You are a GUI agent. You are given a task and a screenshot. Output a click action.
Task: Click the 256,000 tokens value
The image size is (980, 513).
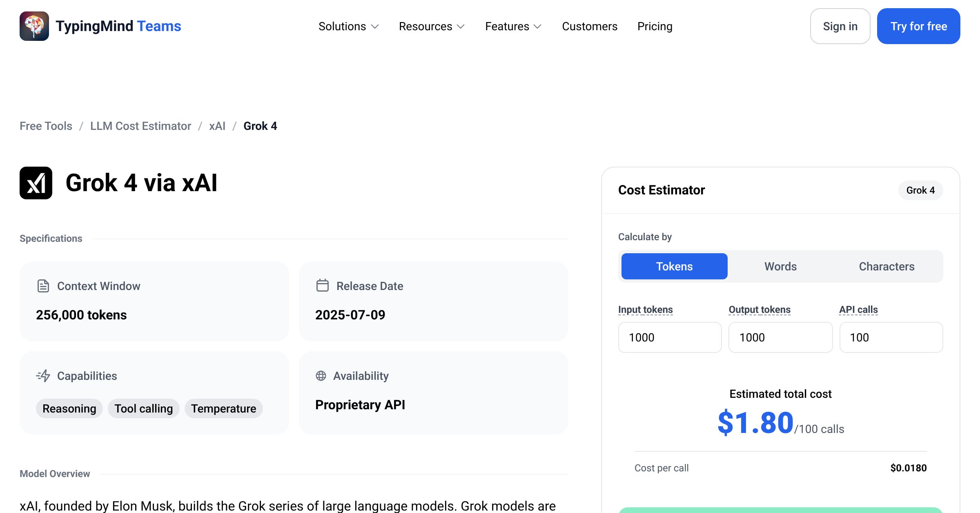[81, 315]
